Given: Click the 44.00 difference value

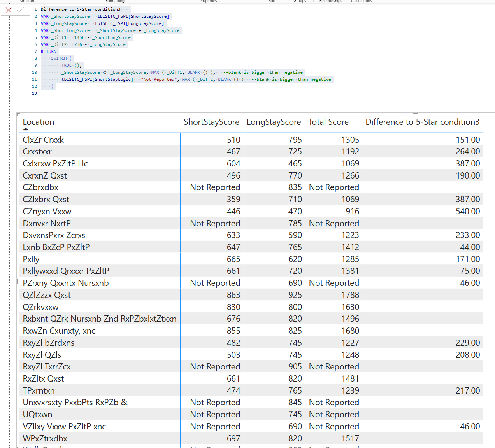Looking at the screenshot, I should [x=470, y=247].
